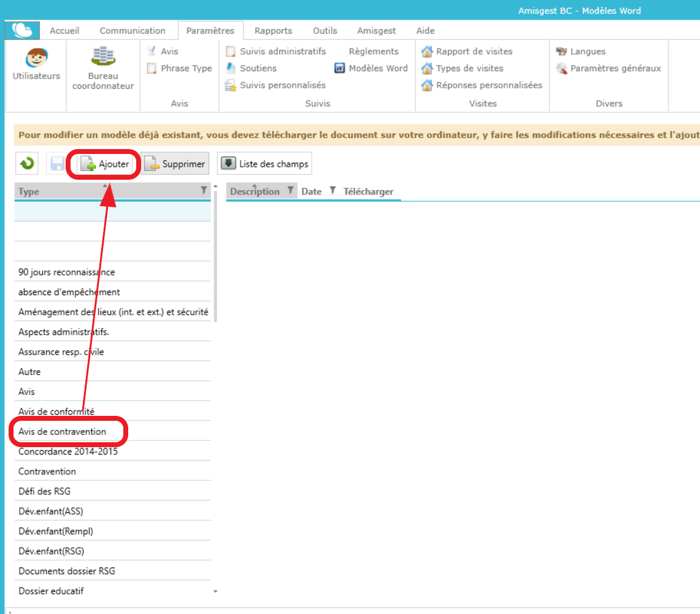Open Modèles Word from the ribbon
This screenshot has width=700, height=614.
coord(371,68)
